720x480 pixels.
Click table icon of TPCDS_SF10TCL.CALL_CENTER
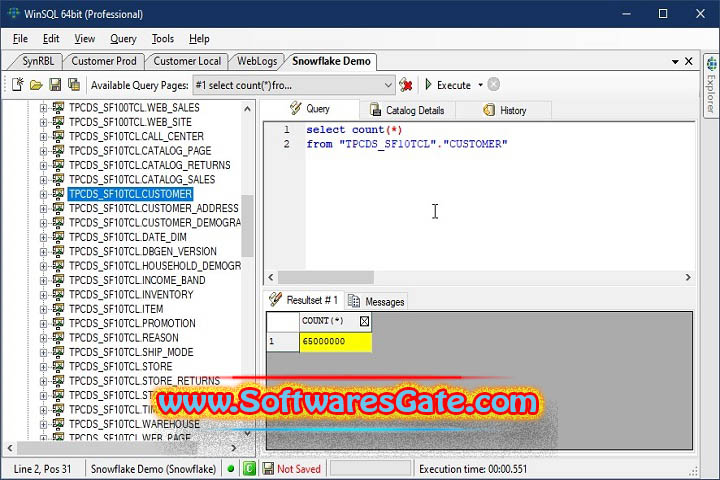[x=58, y=136]
